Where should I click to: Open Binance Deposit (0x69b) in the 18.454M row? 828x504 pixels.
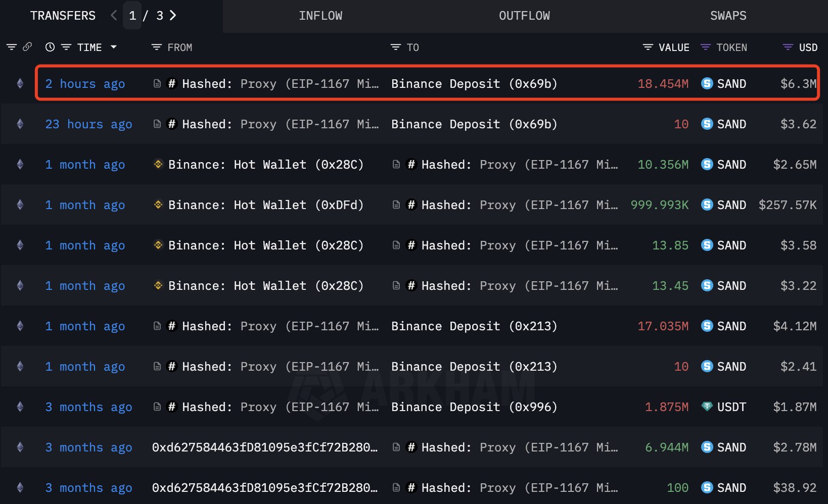[474, 84]
